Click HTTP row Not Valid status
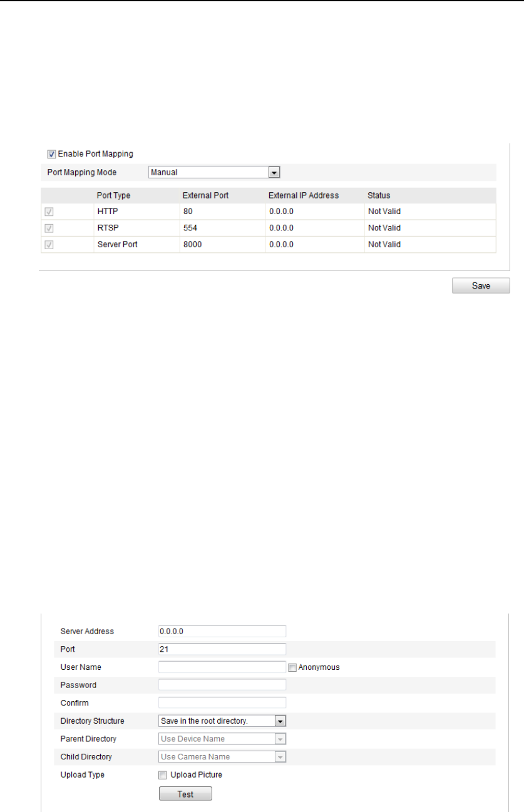The height and width of the screenshot is (812, 524). (x=384, y=212)
